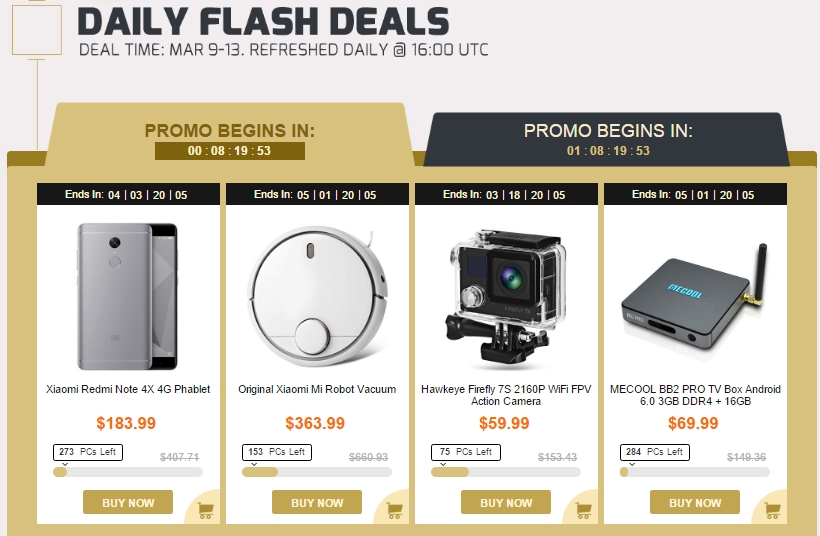Image resolution: width=820 pixels, height=536 pixels.
Task: Click Buy Now for MECOOL TV Box
Action: point(695,503)
